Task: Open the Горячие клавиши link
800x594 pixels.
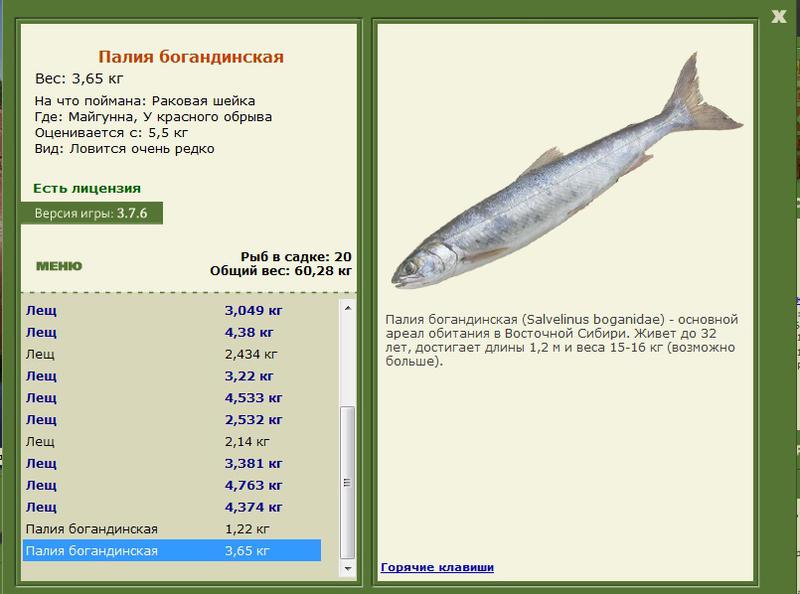Action: [x=437, y=567]
